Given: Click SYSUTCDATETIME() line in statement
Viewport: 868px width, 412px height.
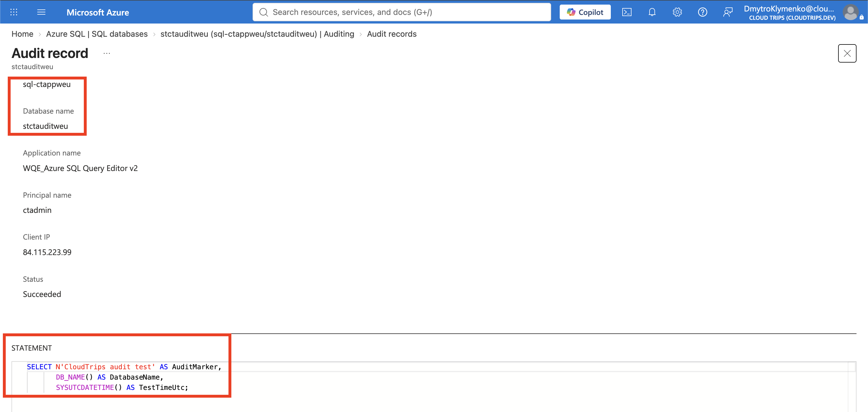Looking at the screenshot, I should (122, 387).
